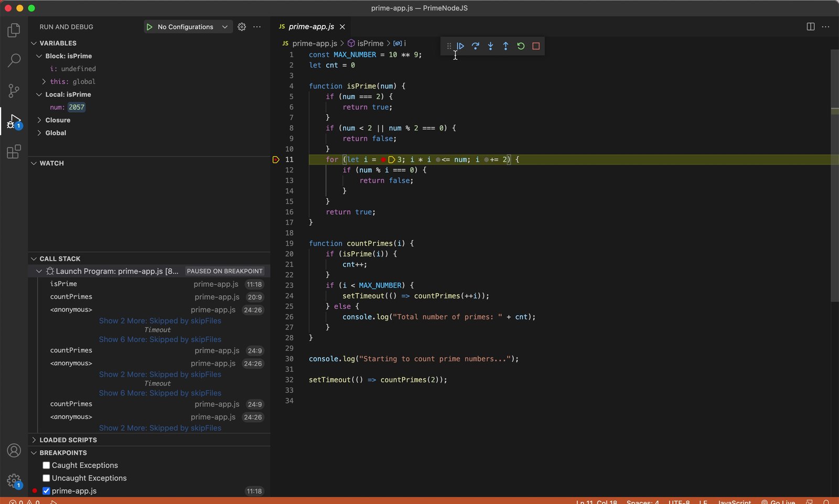Open the Explorer view in activity bar
Image resolution: width=839 pixels, height=504 pixels.
(14, 30)
